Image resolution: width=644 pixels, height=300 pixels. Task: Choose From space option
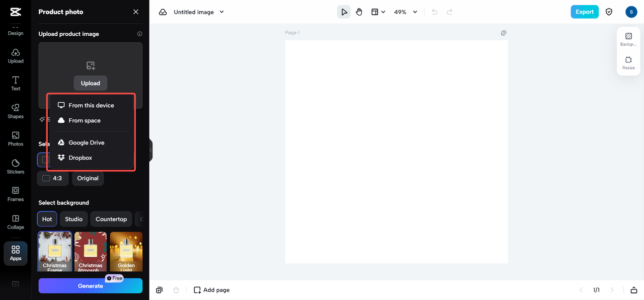pos(91,120)
